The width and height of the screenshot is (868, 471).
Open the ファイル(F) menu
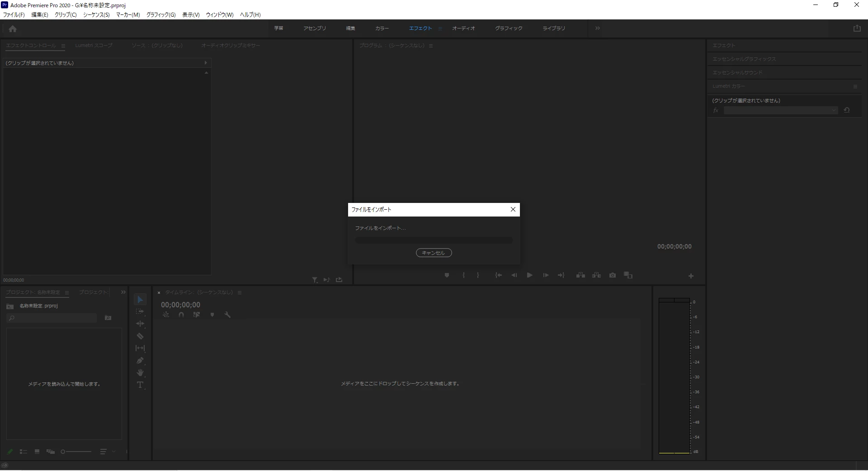(14, 15)
